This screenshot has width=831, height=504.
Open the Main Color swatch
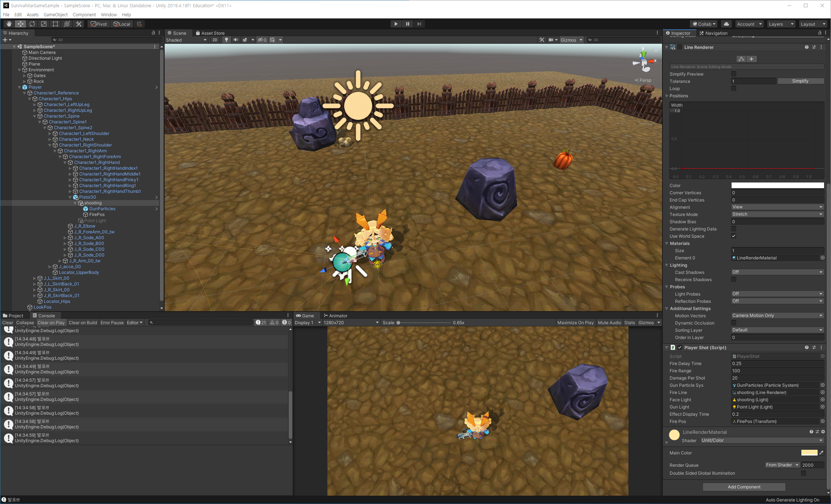point(809,453)
